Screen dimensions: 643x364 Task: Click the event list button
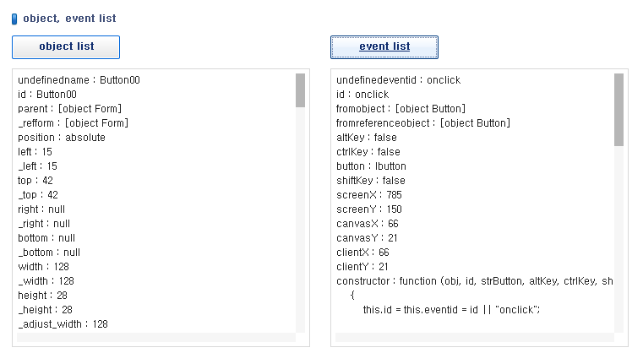point(384,47)
